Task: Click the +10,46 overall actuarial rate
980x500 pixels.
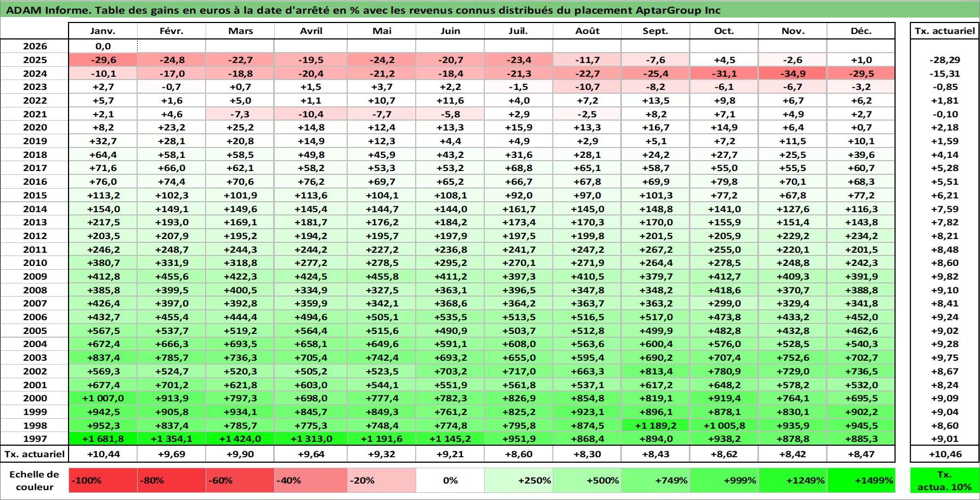Action: coord(945,454)
